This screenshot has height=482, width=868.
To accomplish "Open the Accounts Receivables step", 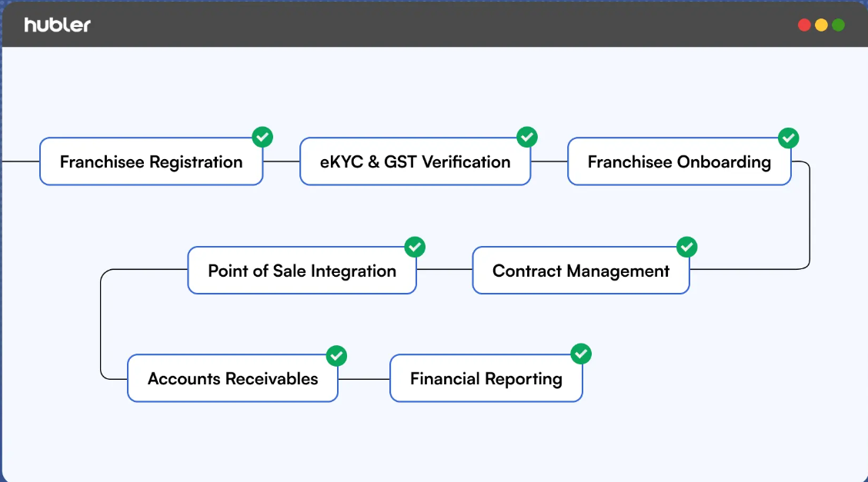I will tap(232, 378).
